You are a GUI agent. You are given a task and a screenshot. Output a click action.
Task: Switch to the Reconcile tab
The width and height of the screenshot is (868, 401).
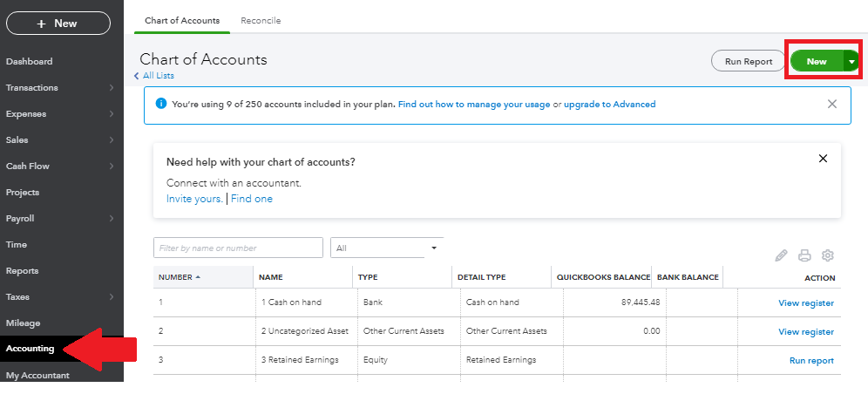261,20
